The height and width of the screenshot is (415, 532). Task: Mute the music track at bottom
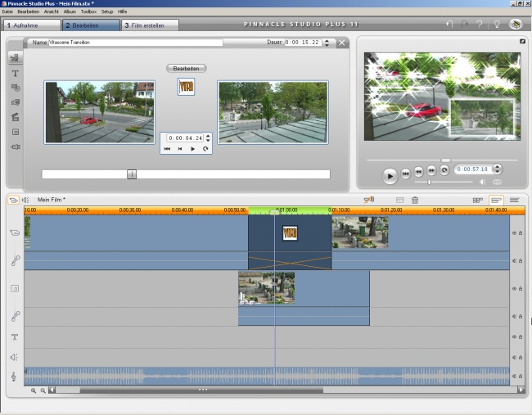pos(515,377)
